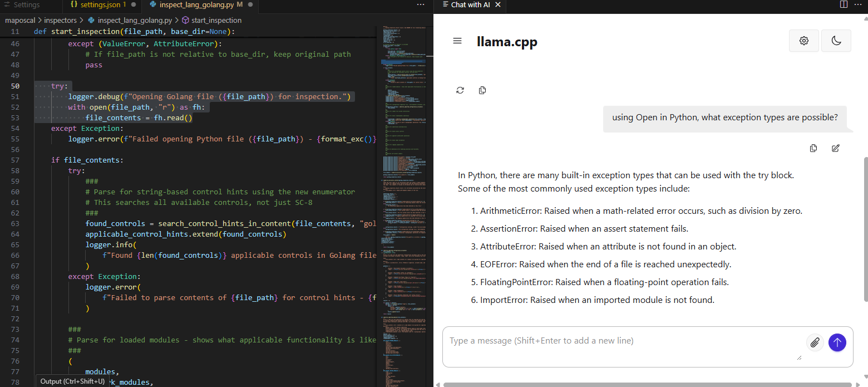Attach a file with paperclip icon
The width and height of the screenshot is (868, 387).
815,342
